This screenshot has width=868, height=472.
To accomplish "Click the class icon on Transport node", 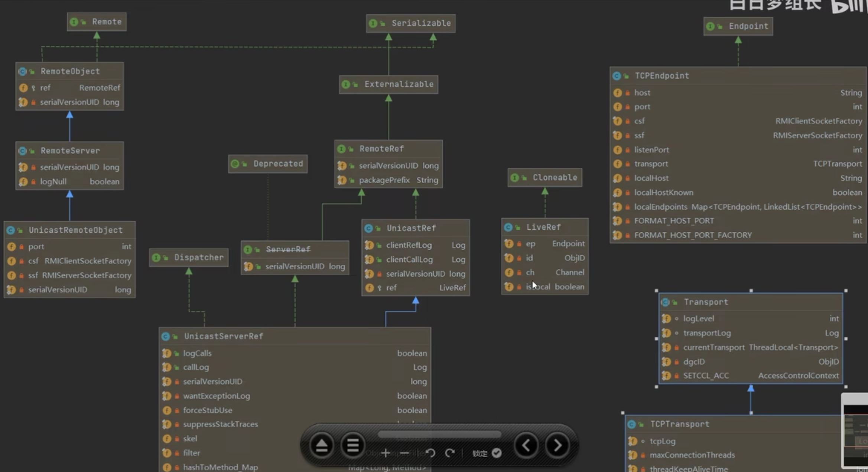I will [666, 303].
